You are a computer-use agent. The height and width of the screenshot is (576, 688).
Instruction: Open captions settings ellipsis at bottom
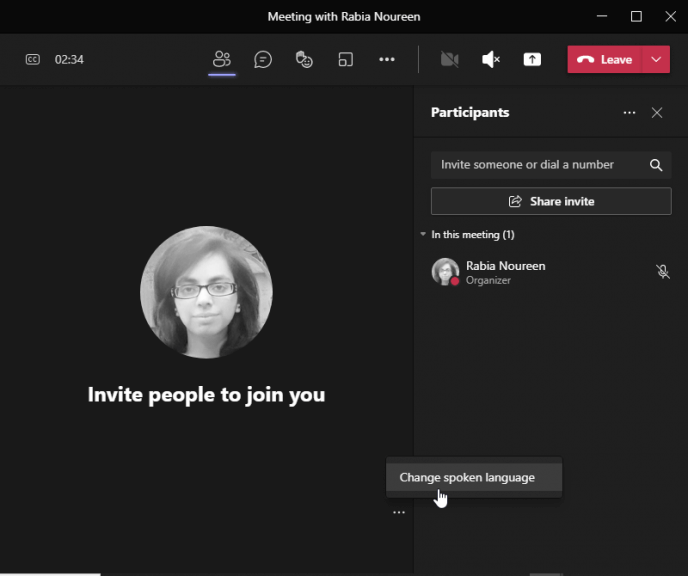tap(399, 512)
